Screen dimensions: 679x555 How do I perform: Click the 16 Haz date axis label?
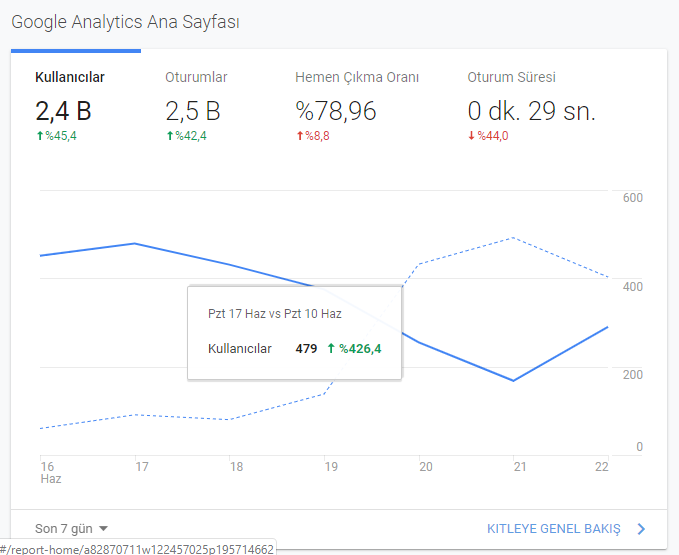click(50, 472)
